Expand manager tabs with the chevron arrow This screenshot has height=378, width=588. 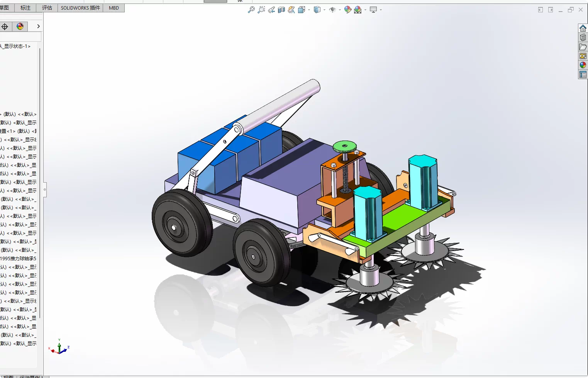pyautogui.click(x=38, y=26)
